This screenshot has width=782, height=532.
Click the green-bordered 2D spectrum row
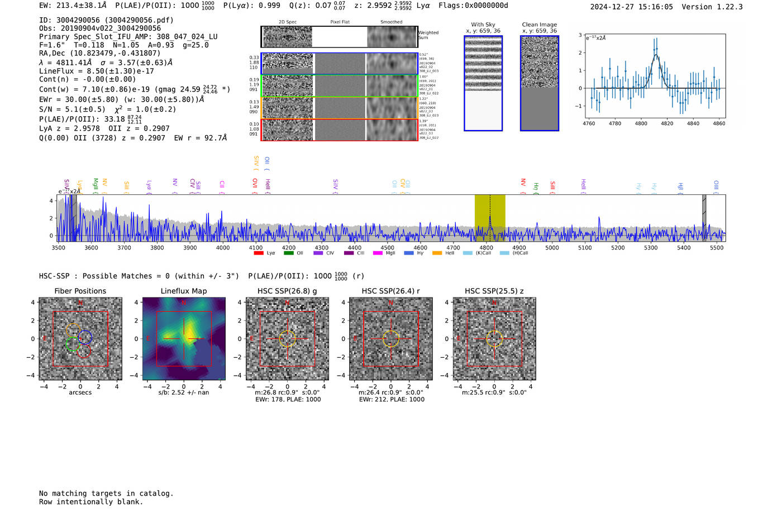[340, 86]
